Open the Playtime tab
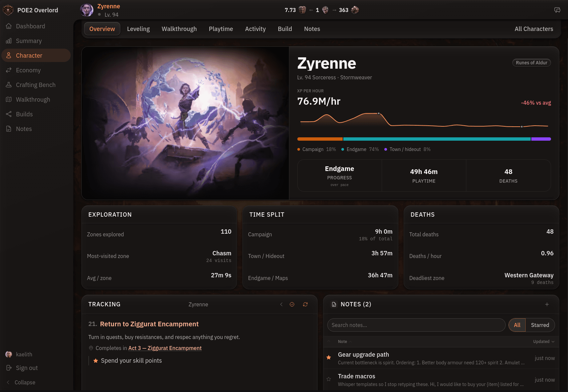The width and height of the screenshot is (568, 392). [221, 29]
